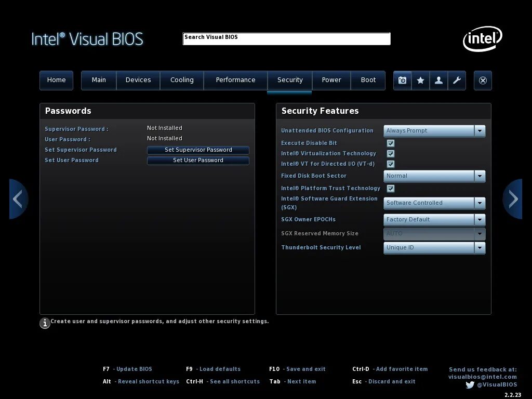Switch to the Power tab
The image size is (532, 399).
pos(331,81)
